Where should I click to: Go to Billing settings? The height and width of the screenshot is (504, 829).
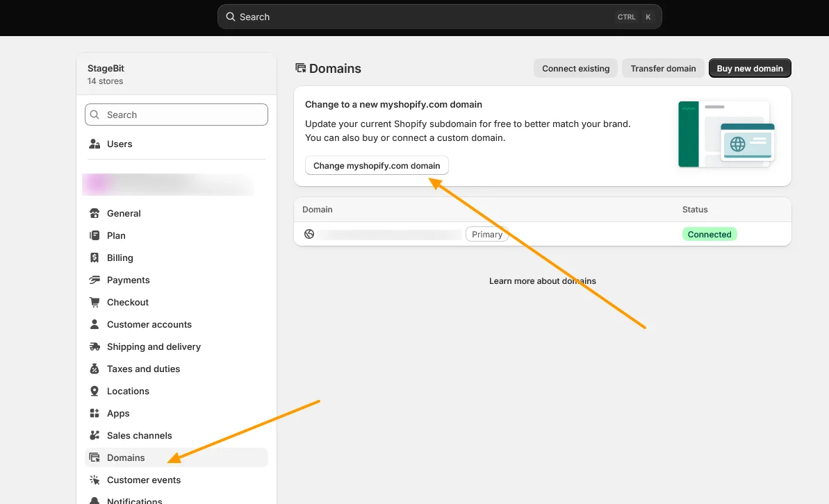[176, 258]
